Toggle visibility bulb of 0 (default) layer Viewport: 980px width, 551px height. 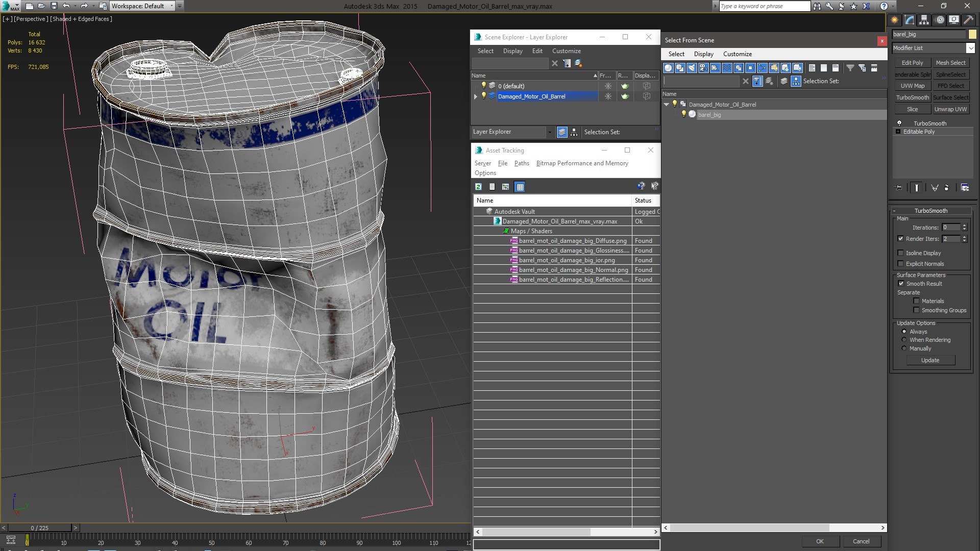(x=484, y=86)
